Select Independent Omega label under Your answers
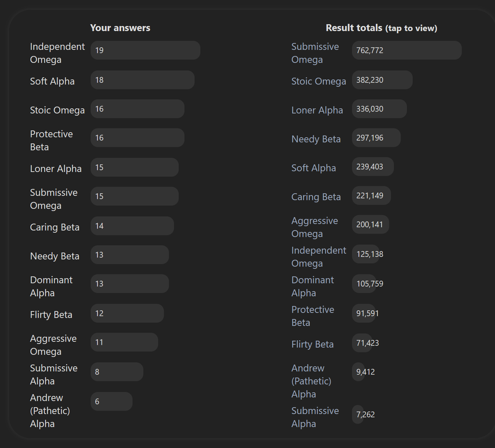 57,53
